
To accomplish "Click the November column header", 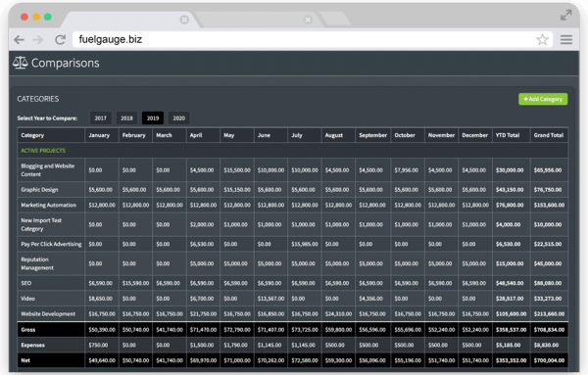I will pos(441,135).
